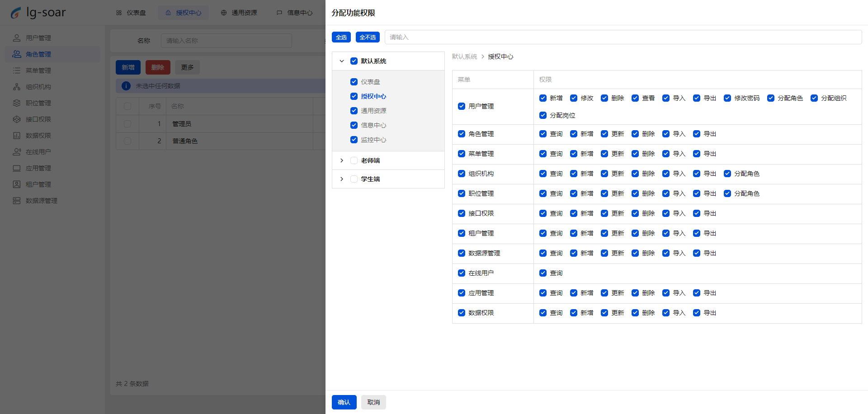Click 新增 button in role list

point(128,67)
